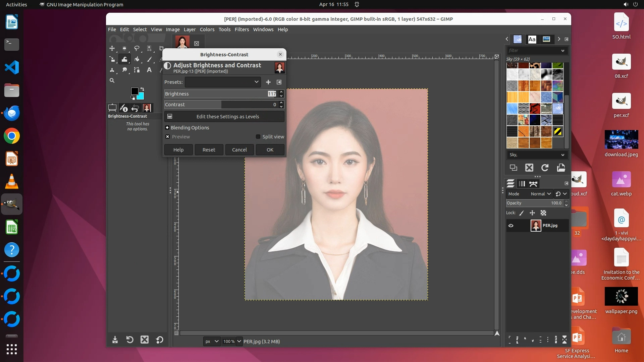Refresh patterns in Patterns panel
The height and width of the screenshot is (362, 644).
(x=545, y=168)
